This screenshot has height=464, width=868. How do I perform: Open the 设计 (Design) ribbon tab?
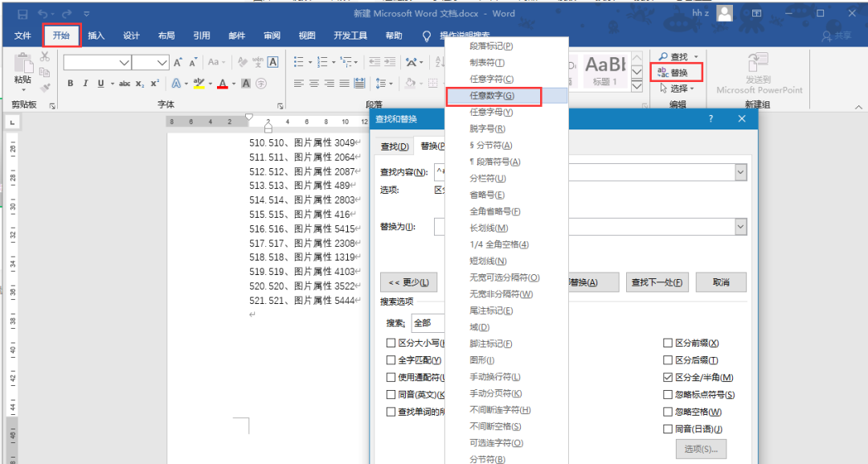(131, 35)
